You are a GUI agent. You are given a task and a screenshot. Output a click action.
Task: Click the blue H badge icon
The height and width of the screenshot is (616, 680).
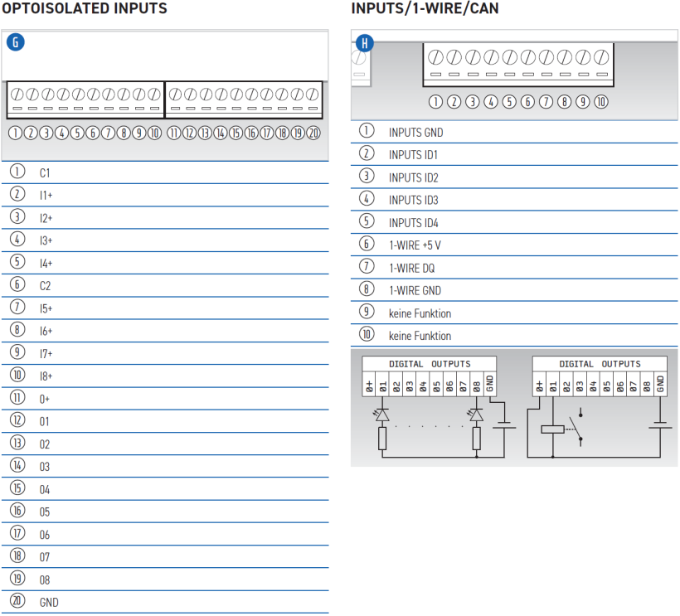363,43
